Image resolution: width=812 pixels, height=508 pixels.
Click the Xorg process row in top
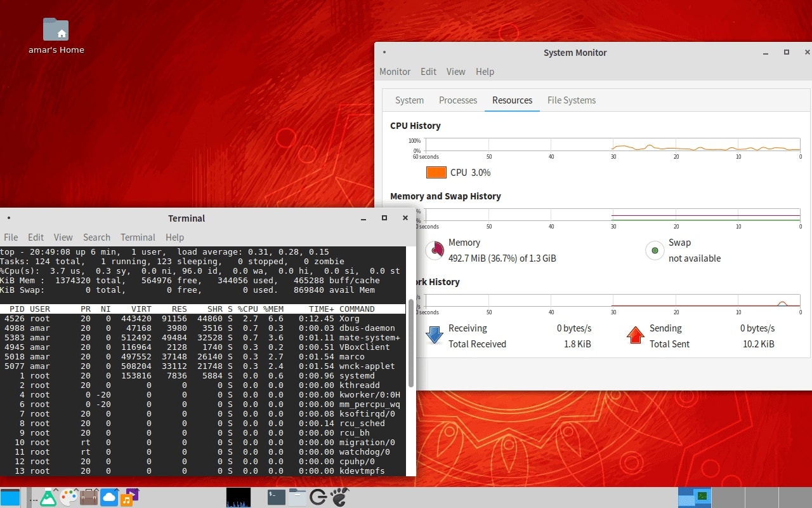(x=203, y=319)
